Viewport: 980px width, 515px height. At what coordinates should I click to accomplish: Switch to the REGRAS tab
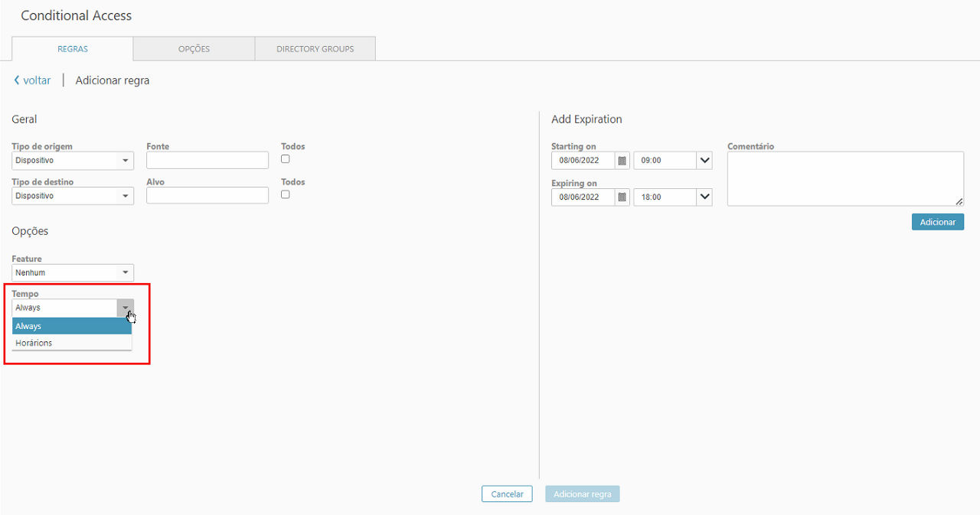tap(73, 49)
